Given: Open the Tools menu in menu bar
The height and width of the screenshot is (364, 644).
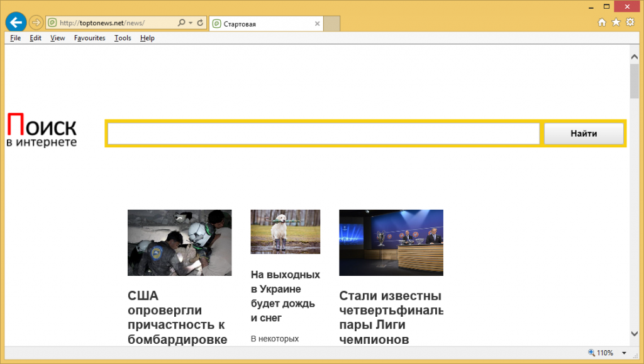Looking at the screenshot, I should [123, 38].
